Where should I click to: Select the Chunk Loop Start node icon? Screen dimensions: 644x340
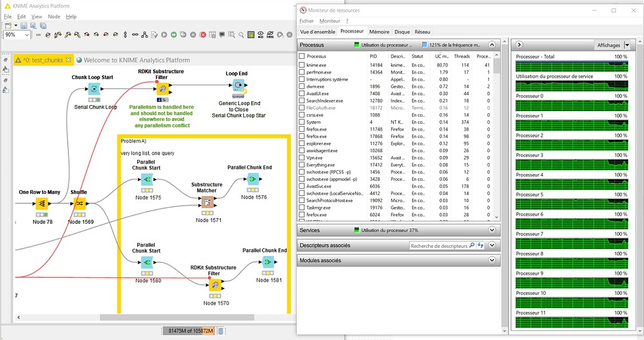94,89
